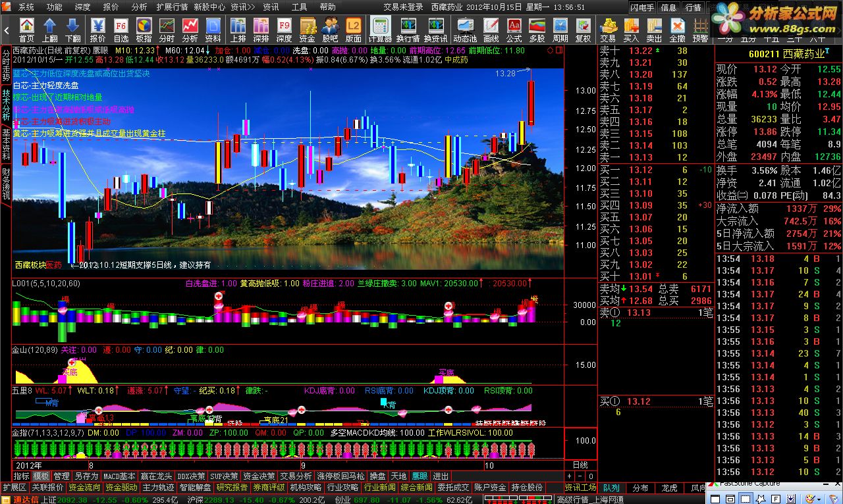Select the 模板 tab below chart
This screenshot has width=843, height=504.
41,476
